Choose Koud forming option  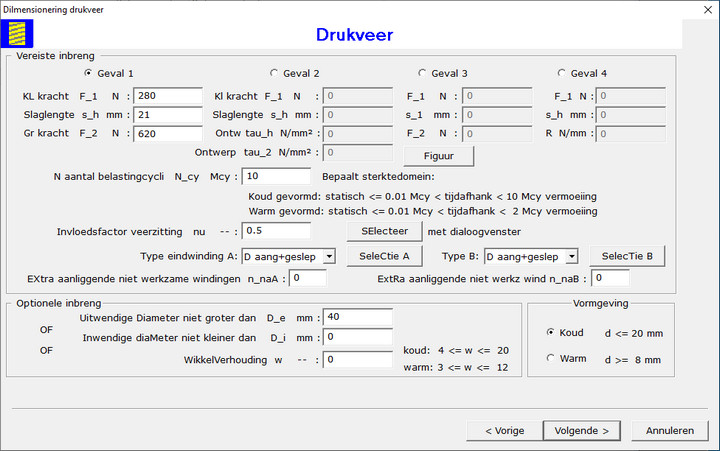click(550, 332)
